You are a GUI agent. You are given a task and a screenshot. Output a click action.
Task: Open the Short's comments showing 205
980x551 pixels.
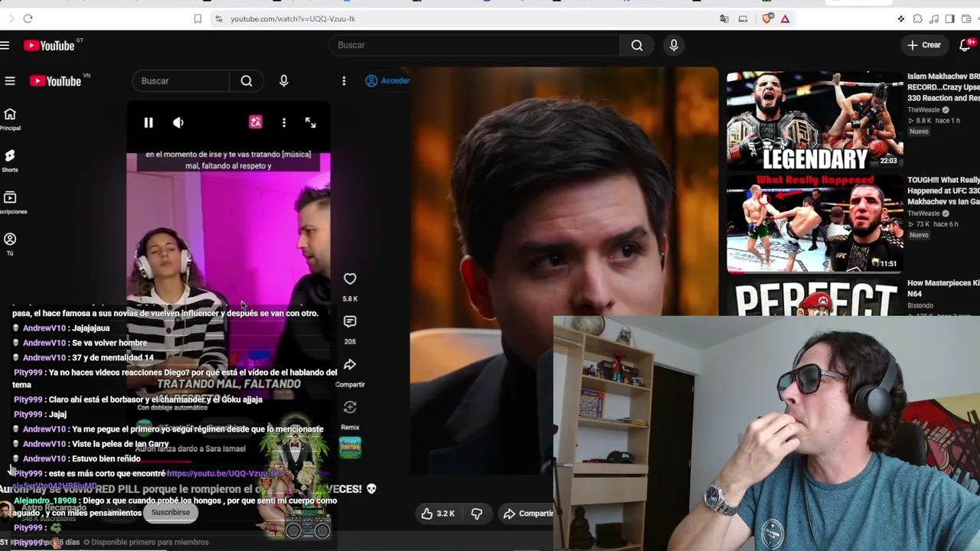pos(350,322)
